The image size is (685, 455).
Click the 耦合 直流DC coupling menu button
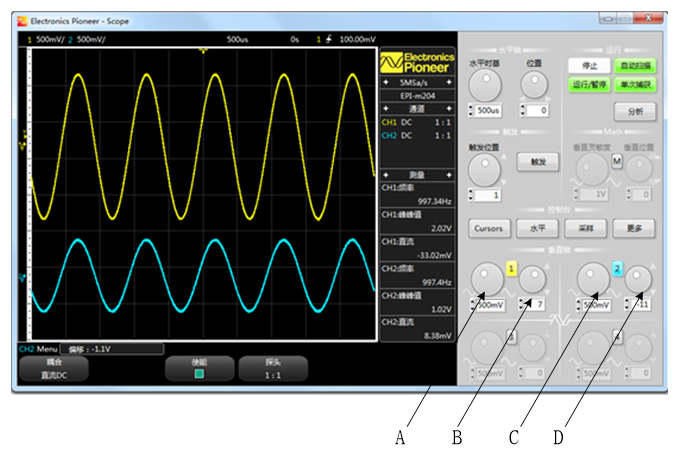click(54, 369)
